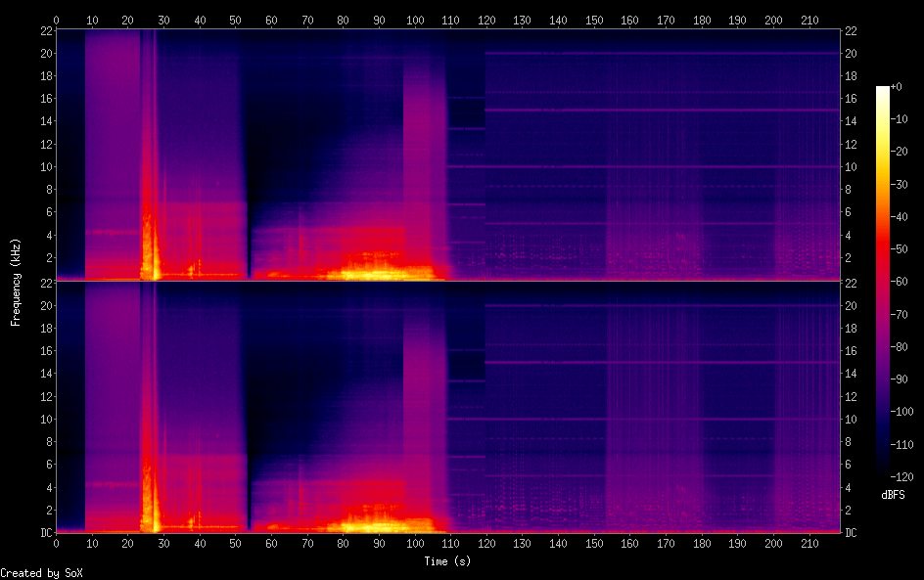Image resolution: width=924 pixels, height=580 pixels.
Task: Click the "Time (s)" axis label
Action: [x=449, y=561]
